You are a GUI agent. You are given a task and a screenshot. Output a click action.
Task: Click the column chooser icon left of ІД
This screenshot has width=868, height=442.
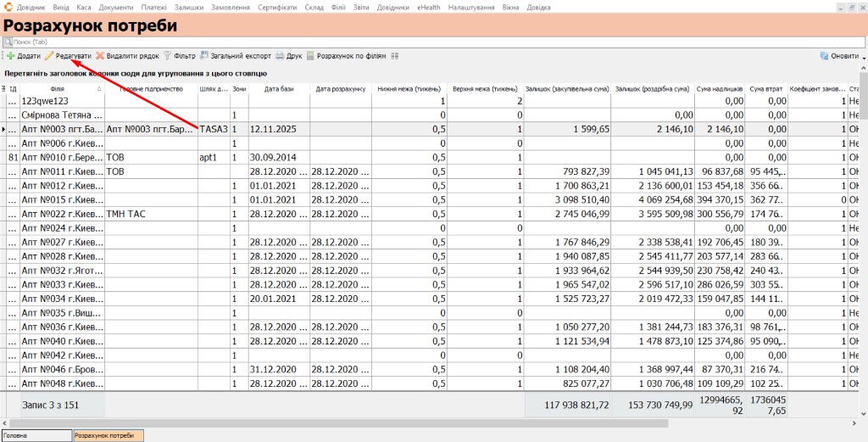pyautogui.click(x=4, y=88)
